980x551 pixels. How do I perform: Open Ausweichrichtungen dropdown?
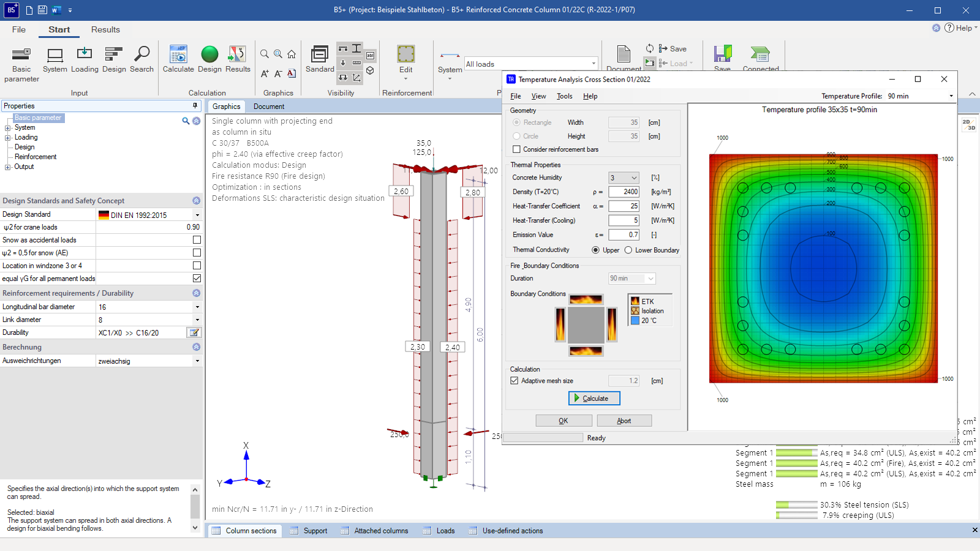pos(197,361)
